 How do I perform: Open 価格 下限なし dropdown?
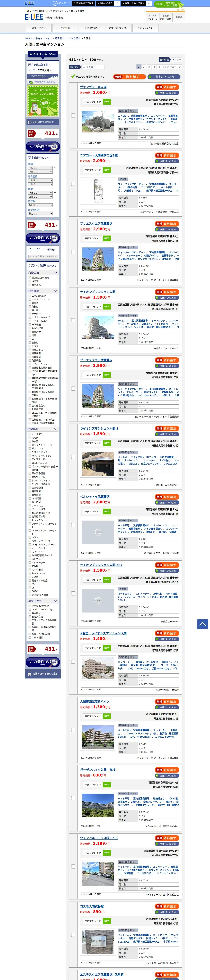tap(40, 168)
